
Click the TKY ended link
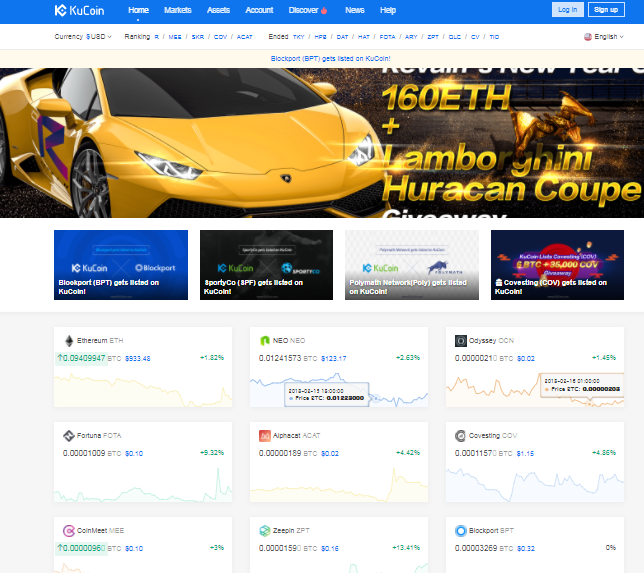pos(299,37)
